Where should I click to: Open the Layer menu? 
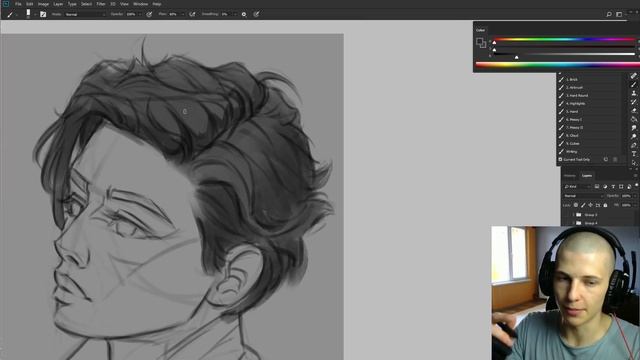tap(58, 4)
